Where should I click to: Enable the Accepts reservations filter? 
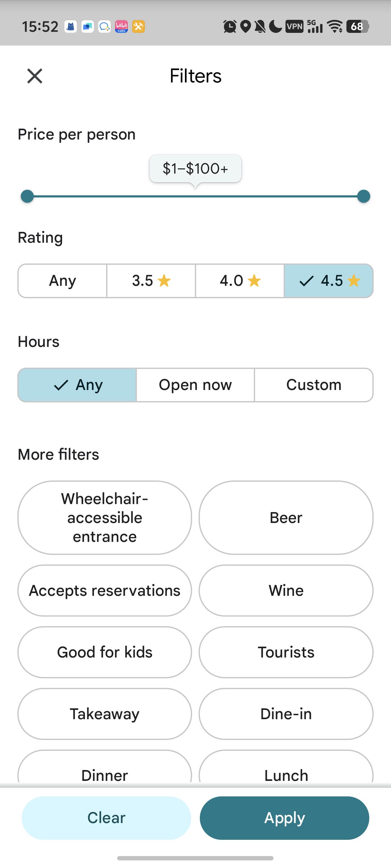tap(105, 590)
